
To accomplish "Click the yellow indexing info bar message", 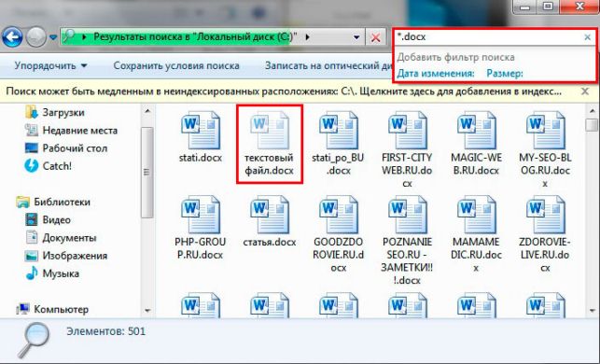I will [284, 91].
